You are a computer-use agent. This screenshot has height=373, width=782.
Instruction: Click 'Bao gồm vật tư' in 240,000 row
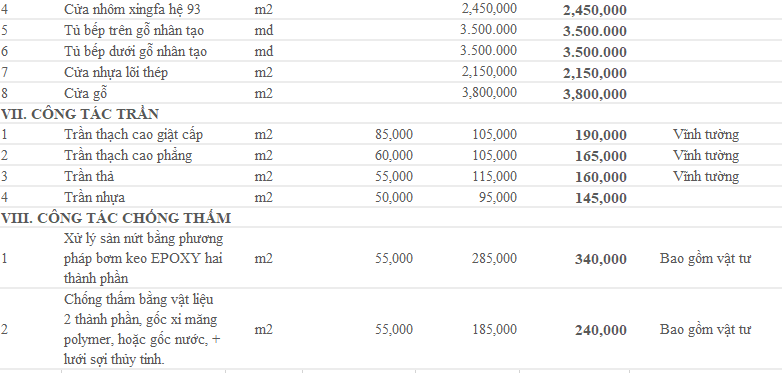click(x=705, y=330)
